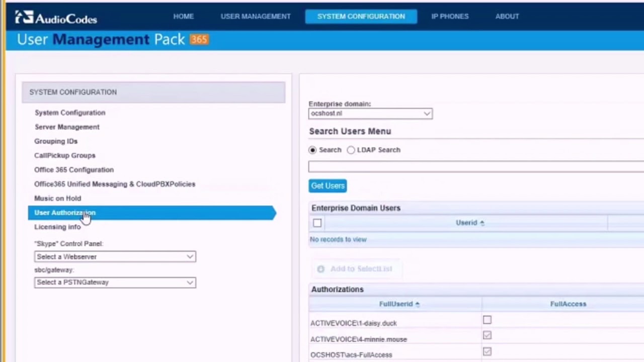644x362 pixels.
Task: Expand the Select a PSTNGateway dropdown
Action: (x=115, y=282)
